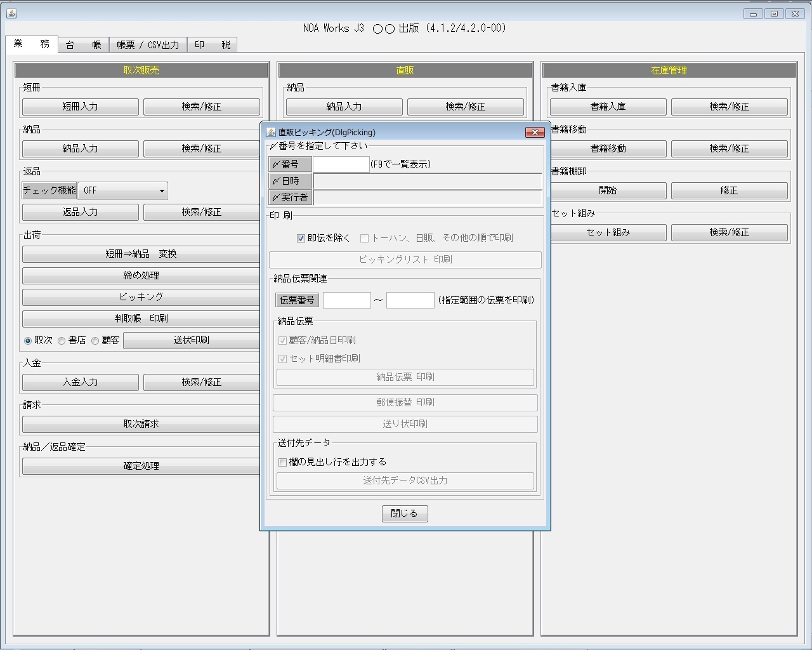Open the 印税 tab

[213, 45]
